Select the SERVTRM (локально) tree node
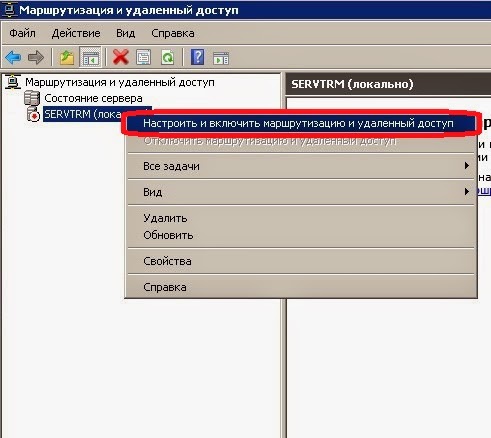The width and height of the screenshot is (491, 438). (x=83, y=114)
